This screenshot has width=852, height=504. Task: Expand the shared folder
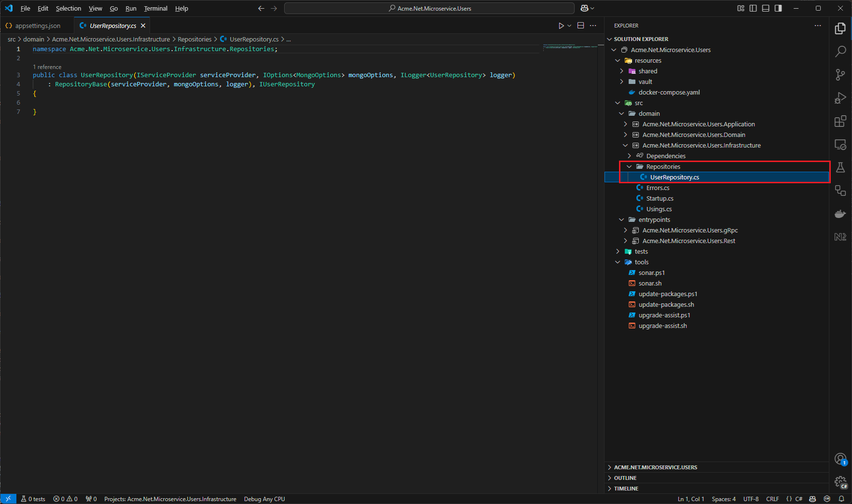tap(621, 71)
